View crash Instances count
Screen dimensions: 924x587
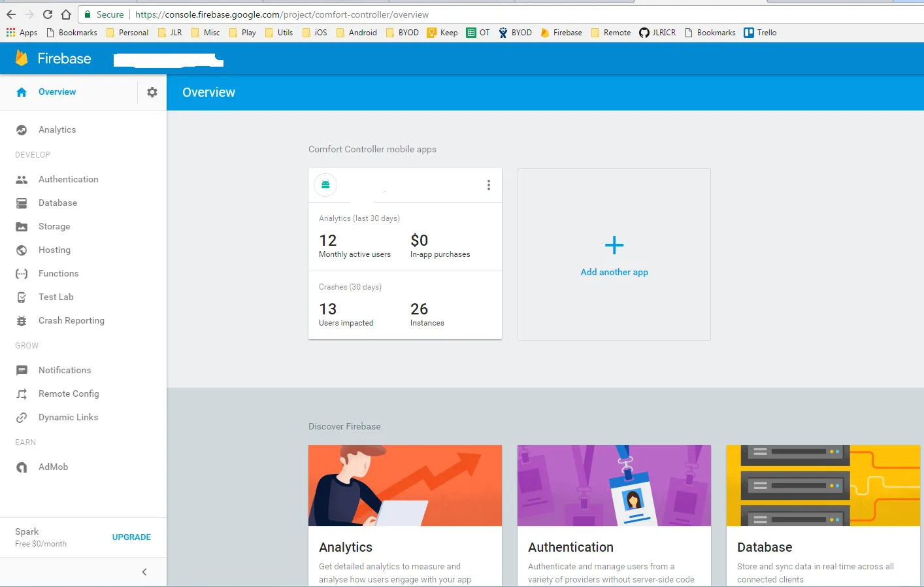click(427, 314)
